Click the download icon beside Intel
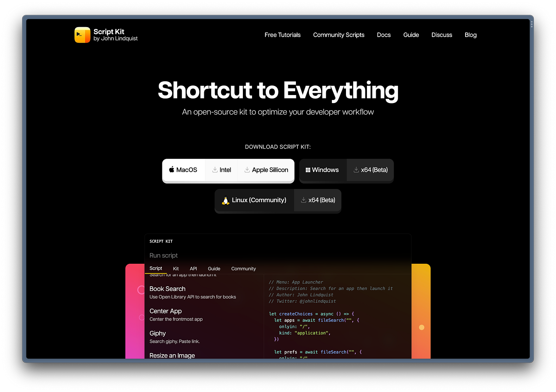This screenshot has width=556, height=392. pos(215,169)
